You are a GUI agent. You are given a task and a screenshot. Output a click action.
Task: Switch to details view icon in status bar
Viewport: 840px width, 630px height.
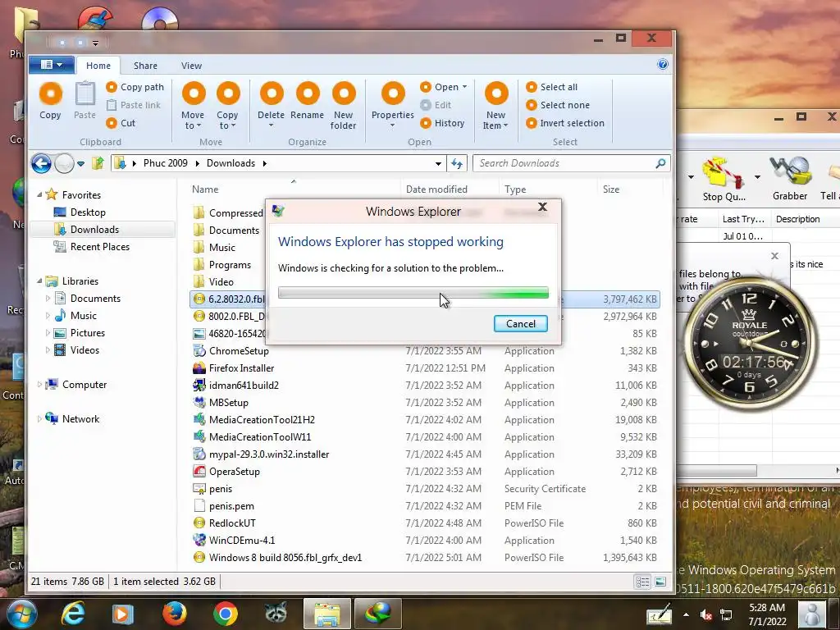coord(642,582)
